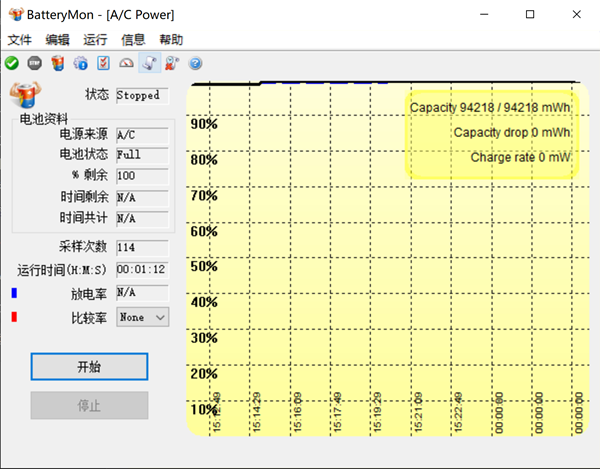Screen dimensions: 600x469
Task: Minimize the BatteryMon window
Action: 484,15
